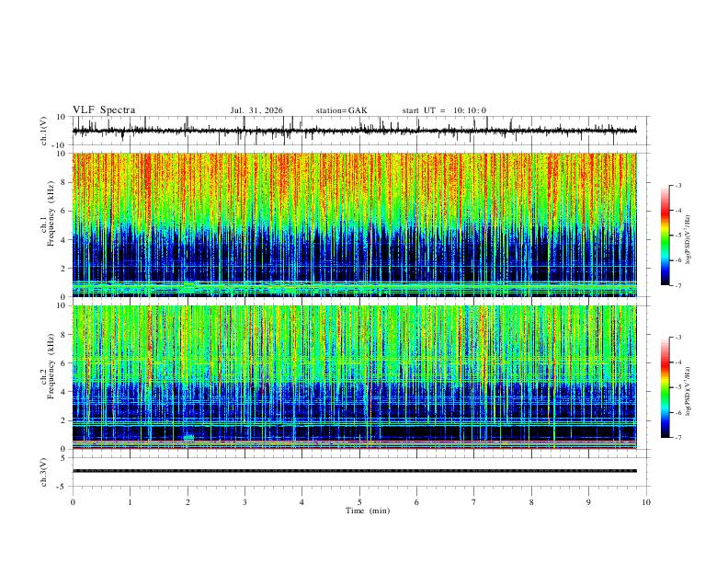Click the "4" tick on Time axis
728x563 pixels.
pyautogui.click(x=302, y=502)
